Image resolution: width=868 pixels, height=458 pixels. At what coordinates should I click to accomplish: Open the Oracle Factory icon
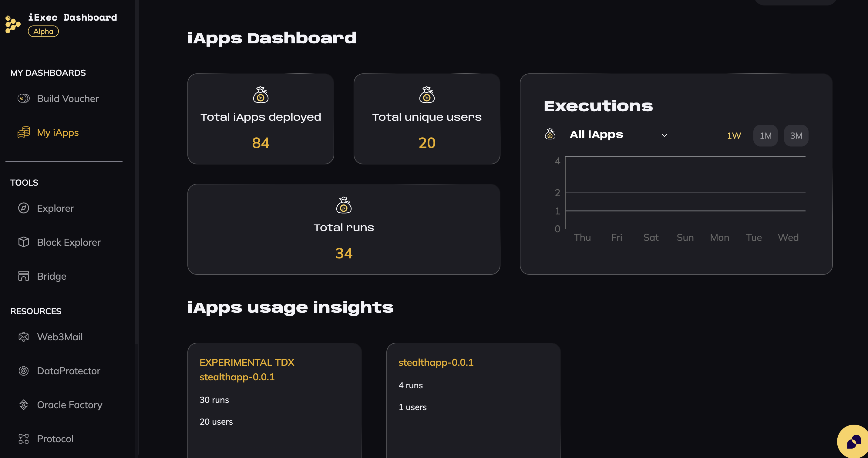coord(23,404)
